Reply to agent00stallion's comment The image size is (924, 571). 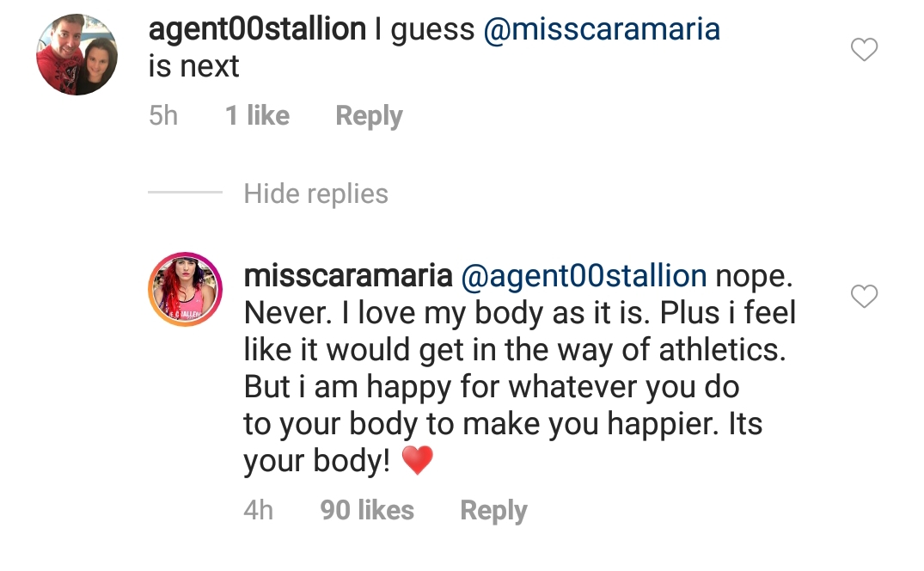pyautogui.click(x=369, y=116)
